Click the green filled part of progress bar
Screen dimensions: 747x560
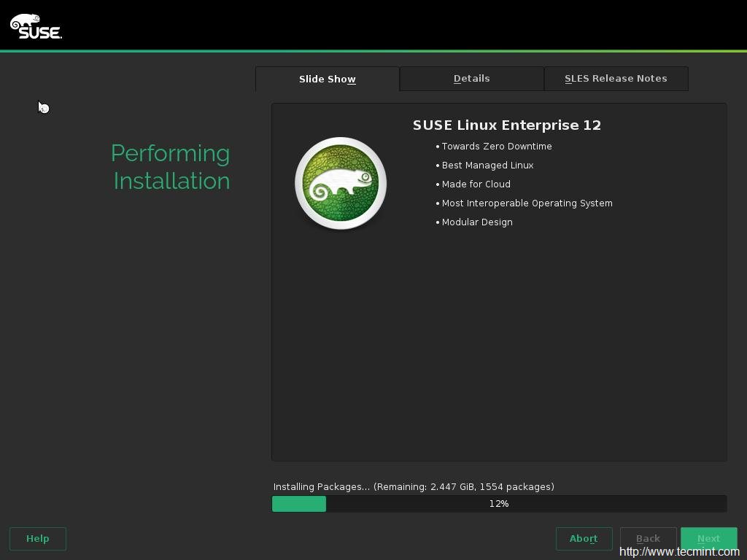[299, 504]
